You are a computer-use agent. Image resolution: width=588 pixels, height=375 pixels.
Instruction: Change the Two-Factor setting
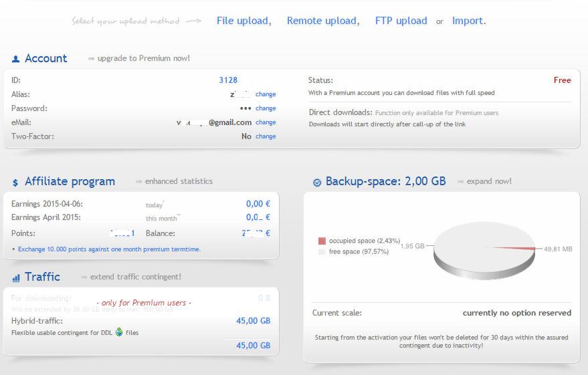point(266,136)
